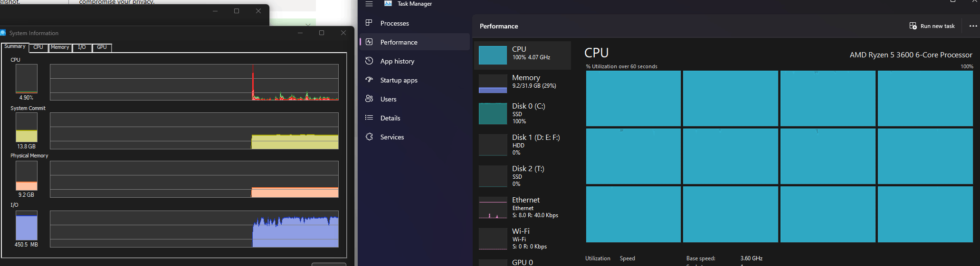Open the Task Manager hamburger navigation menu

click(369, 4)
